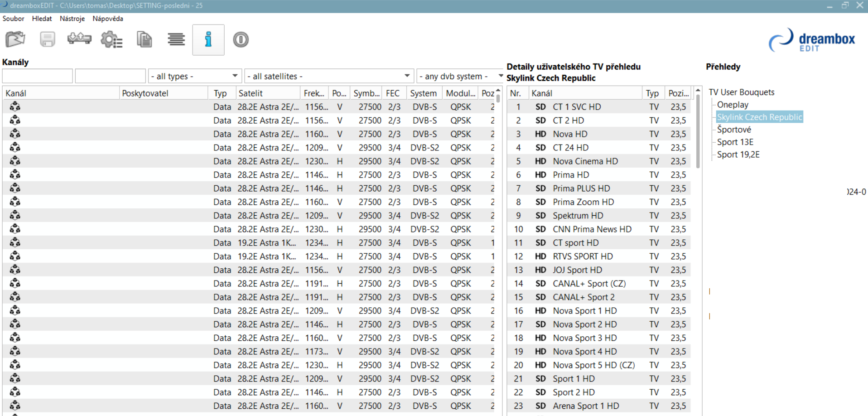Viewport: 868px width, 416px height.
Task: Click the HD icon beside Nova Sport 1 HD
Action: 540,311
